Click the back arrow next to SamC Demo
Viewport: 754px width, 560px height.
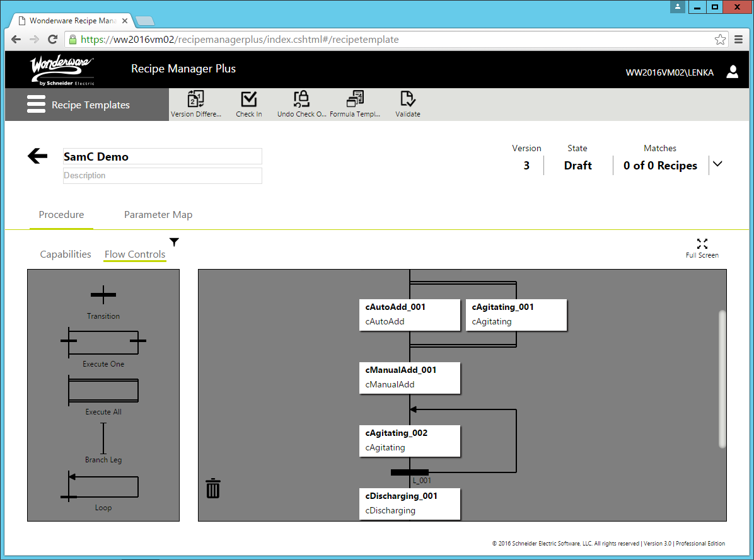point(37,156)
